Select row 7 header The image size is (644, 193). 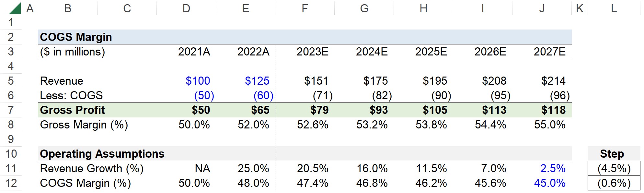(x=11, y=110)
